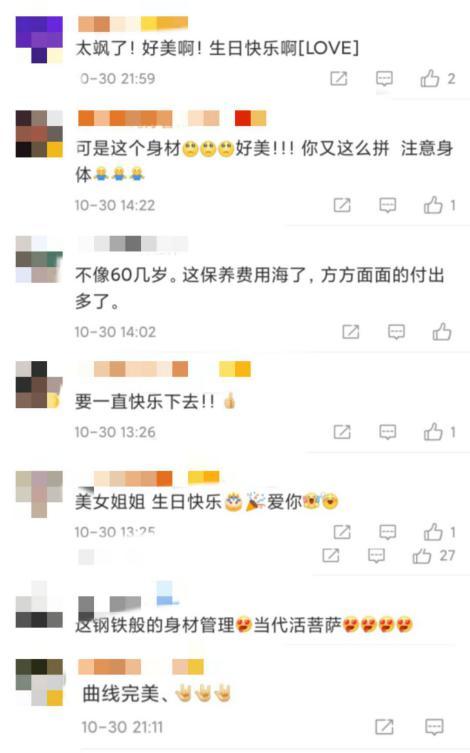
Task: Reply to the 不像60几岁 comment
Action: [396, 331]
